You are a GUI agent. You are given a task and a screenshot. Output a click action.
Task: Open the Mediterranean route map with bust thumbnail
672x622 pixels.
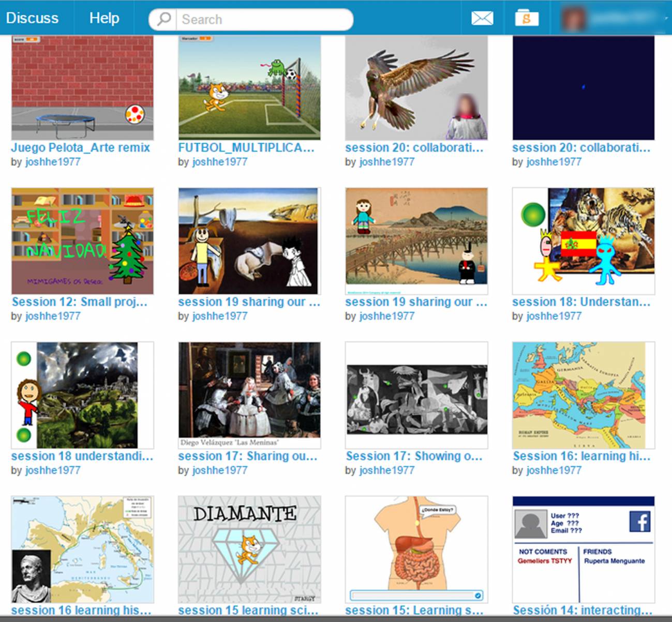point(82,549)
